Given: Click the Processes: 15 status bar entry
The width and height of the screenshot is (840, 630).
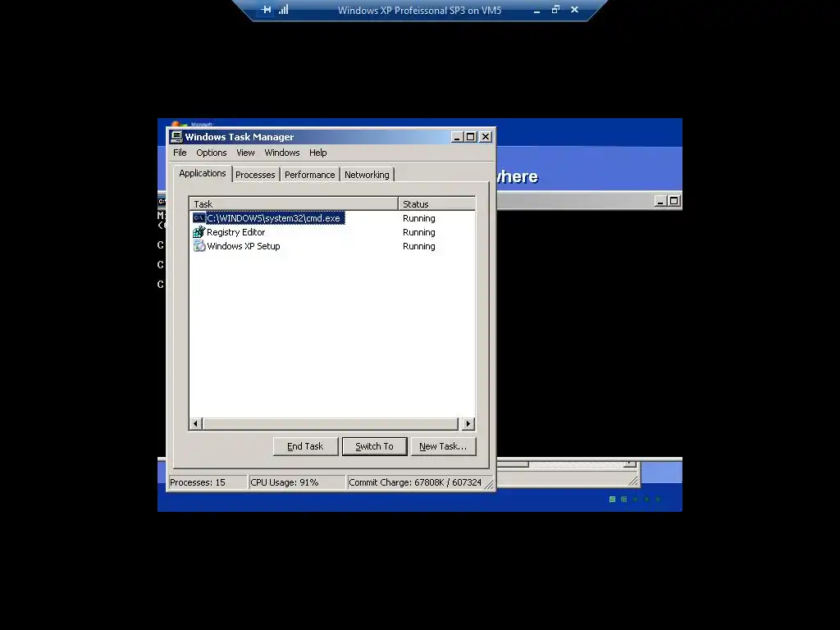Looking at the screenshot, I should coord(208,482).
